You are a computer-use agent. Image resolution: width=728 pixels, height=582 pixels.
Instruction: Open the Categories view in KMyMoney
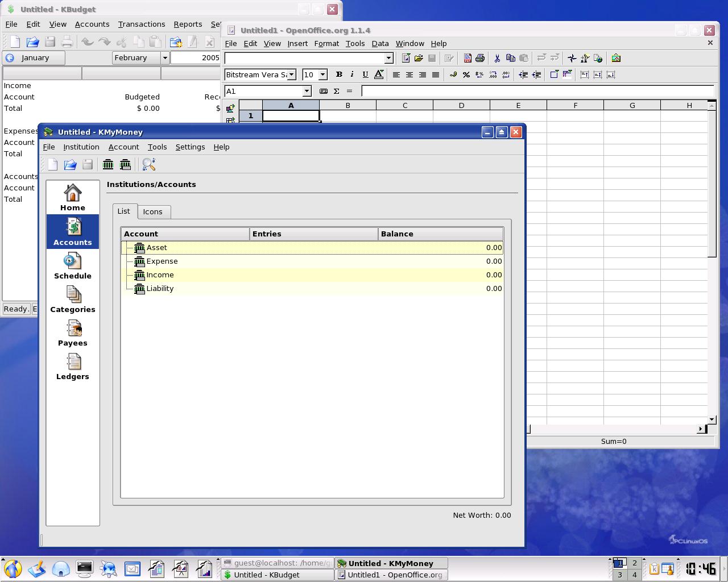tap(73, 300)
